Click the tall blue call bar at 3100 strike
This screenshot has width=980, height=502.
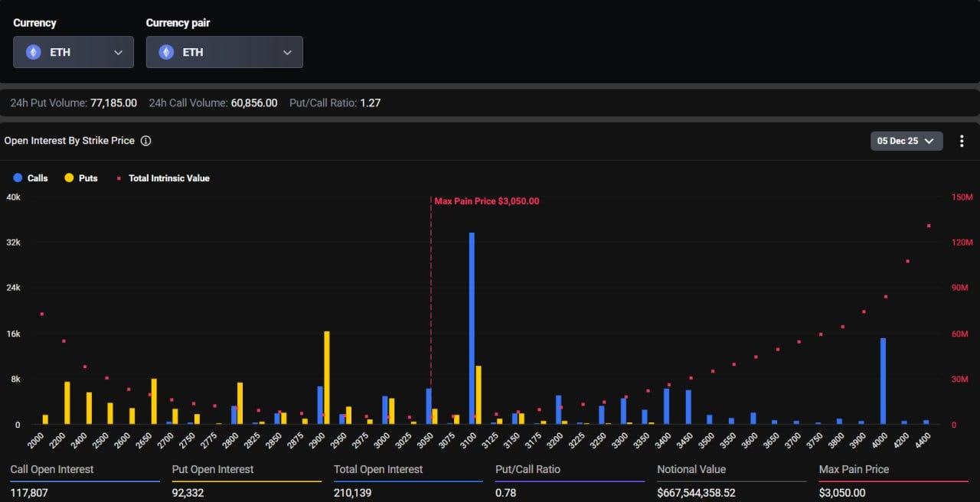pos(472,329)
